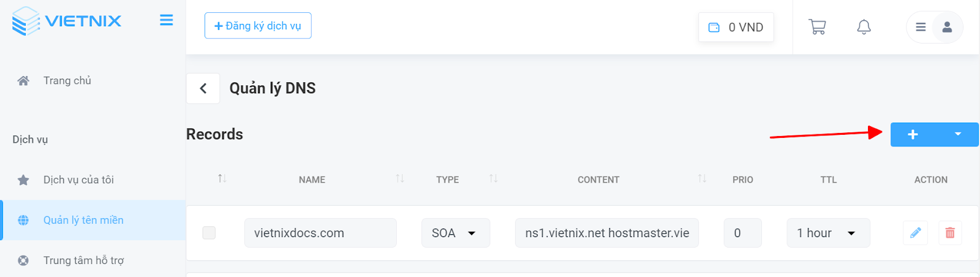Open Dịch vụ của tôi menu
Image resolution: width=980 pixels, height=277 pixels.
(78, 180)
